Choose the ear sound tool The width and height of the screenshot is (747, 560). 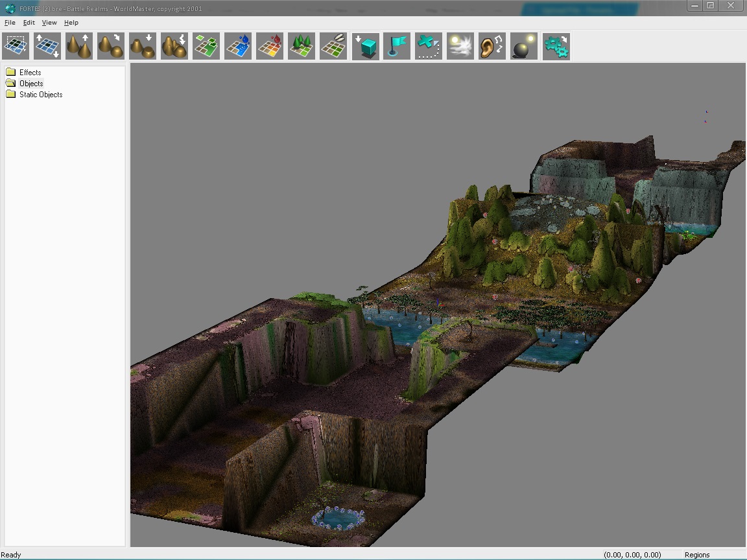492,46
